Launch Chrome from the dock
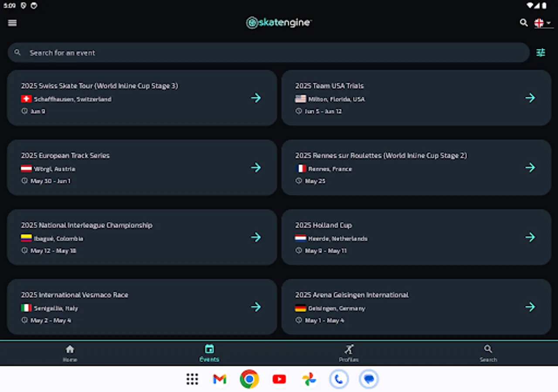The height and width of the screenshot is (392, 558). pos(249,379)
